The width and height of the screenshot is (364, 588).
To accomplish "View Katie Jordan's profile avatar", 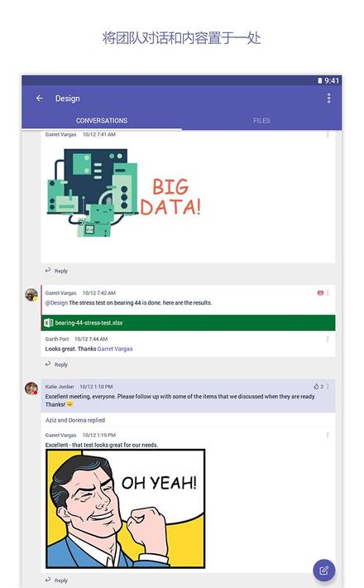I will 31,388.
